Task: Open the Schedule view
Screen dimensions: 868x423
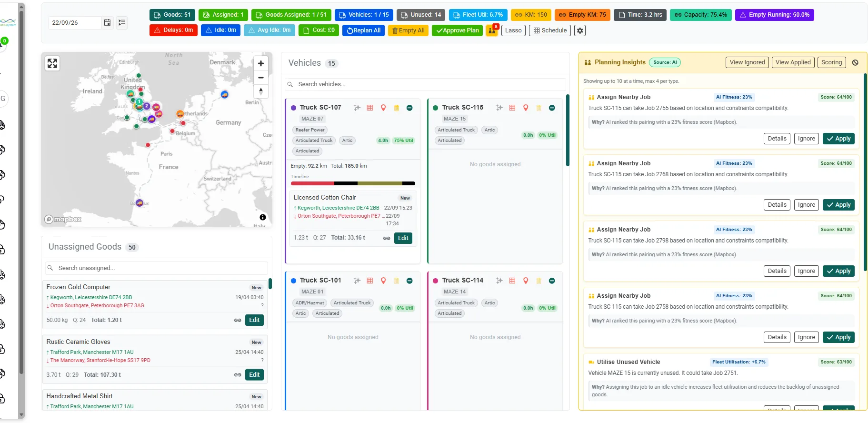Action: [550, 30]
